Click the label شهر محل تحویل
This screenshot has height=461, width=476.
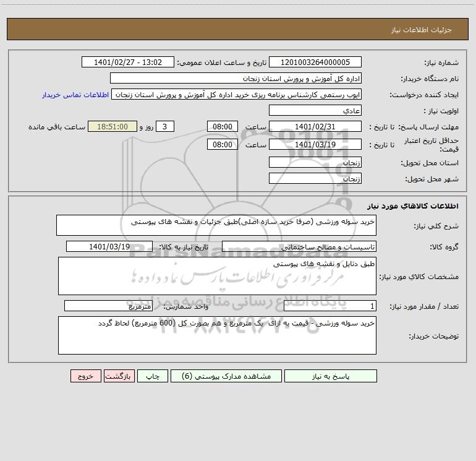pos(432,179)
